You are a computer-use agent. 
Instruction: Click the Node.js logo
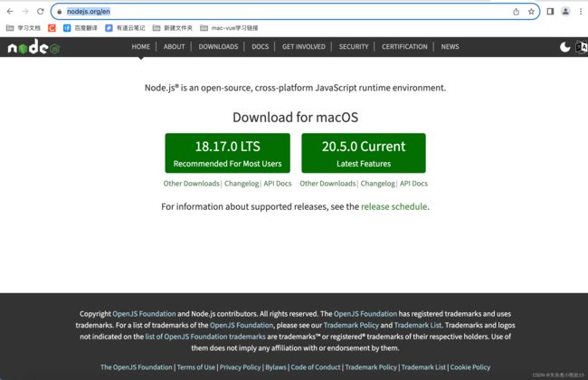(x=33, y=47)
